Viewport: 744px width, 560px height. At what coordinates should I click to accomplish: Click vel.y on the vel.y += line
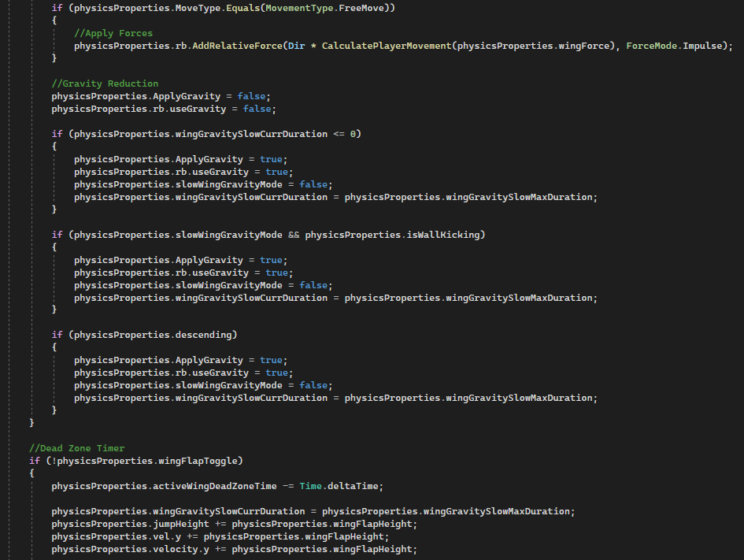pos(167,536)
